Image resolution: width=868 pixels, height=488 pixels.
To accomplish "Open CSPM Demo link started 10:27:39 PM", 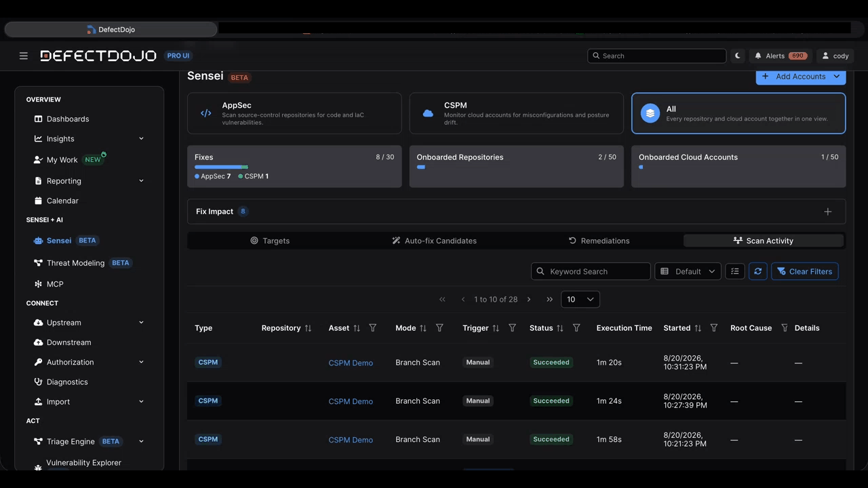I will click(x=351, y=401).
